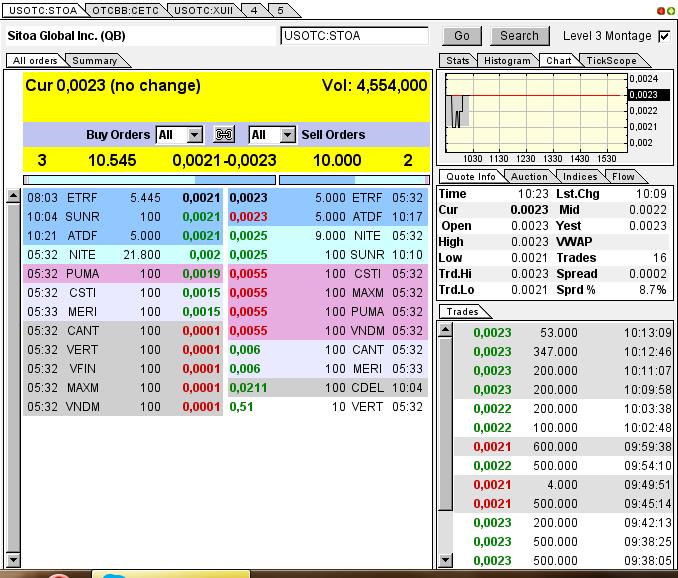Switch to the OTCBB:CETC tab
The width and height of the screenshot is (678, 578).
(124, 10)
